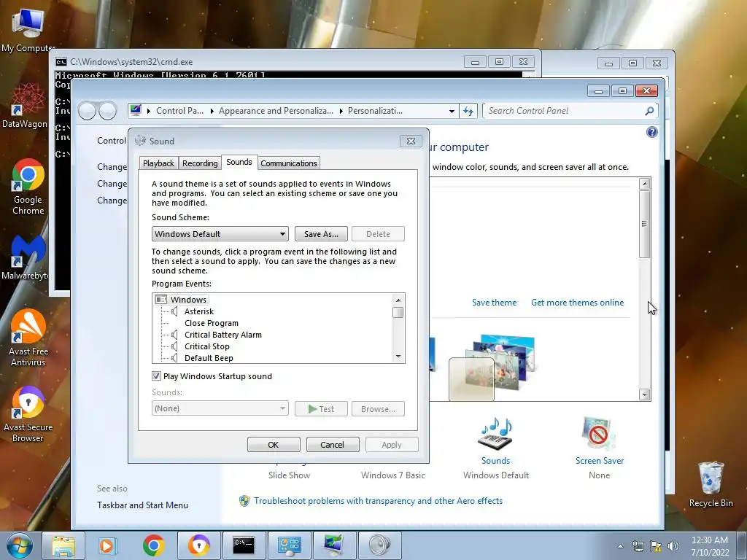Image resolution: width=747 pixels, height=560 pixels.
Task: Refresh the Control Panel address bar
Action: tap(468, 111)
